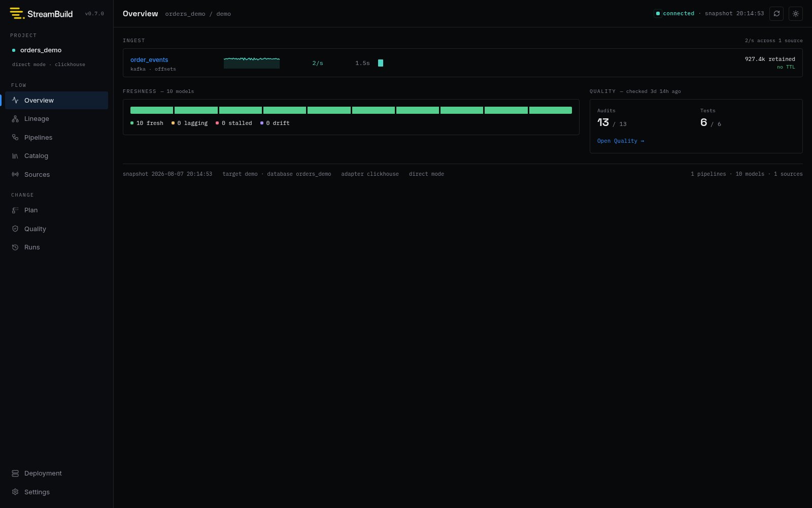Click the Sources broadcast icon

15,175
